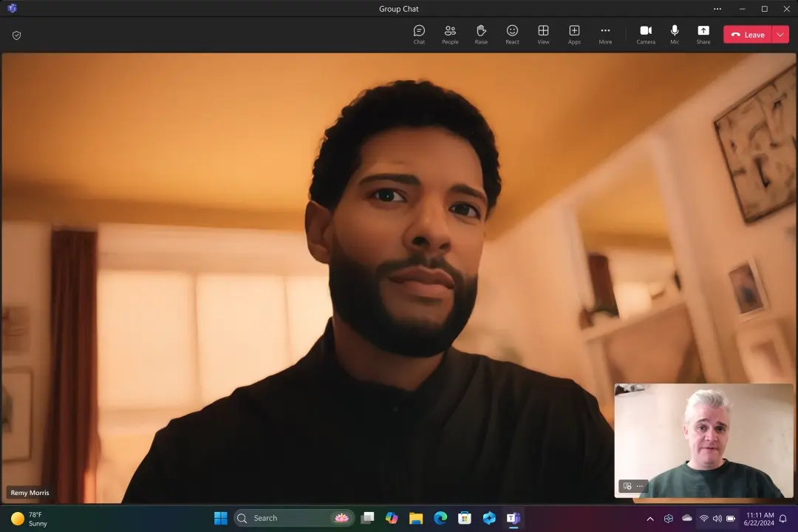Toggle self-view background effects icon
This screenshot has height=532, width=798.
(x=627, y=486)
